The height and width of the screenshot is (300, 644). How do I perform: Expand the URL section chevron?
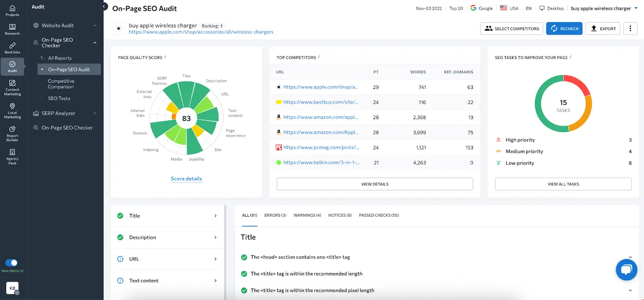click(215, 259)
